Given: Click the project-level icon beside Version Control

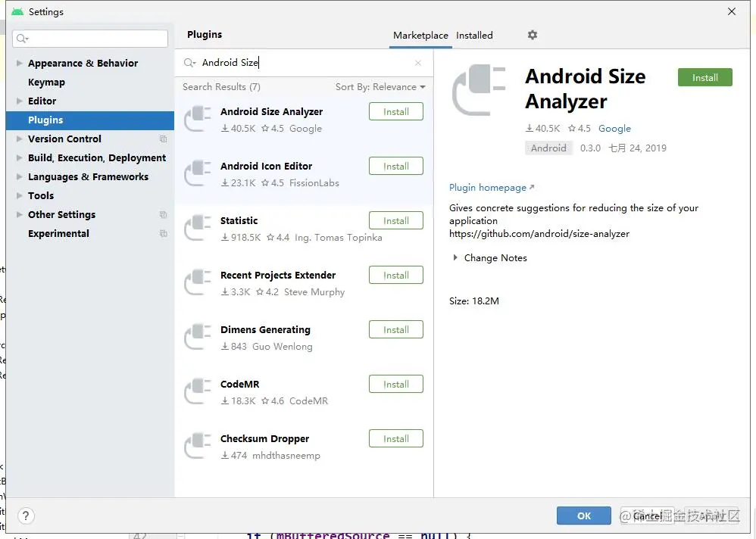Looking at the screenshot, I should pyautogui.click(x=164, y=139).
